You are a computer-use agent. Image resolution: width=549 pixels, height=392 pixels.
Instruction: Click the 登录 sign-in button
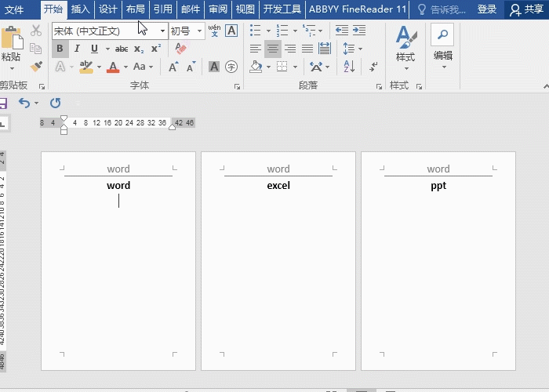click(x=487, y=9)
